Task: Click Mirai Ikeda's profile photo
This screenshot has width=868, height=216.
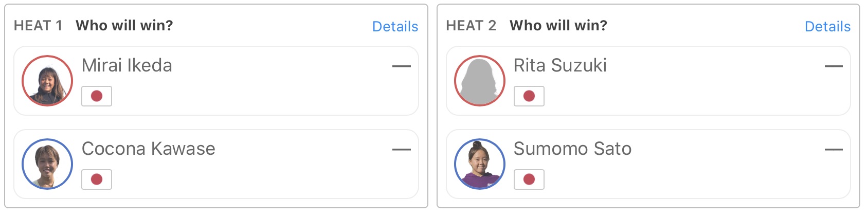Action: pyautogui.click(x=47, y=81)
